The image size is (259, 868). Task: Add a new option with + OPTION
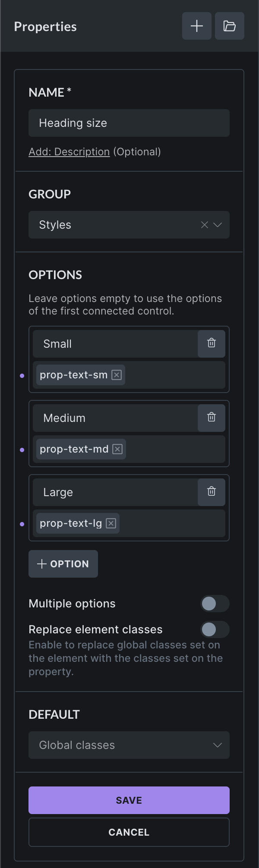63,564
